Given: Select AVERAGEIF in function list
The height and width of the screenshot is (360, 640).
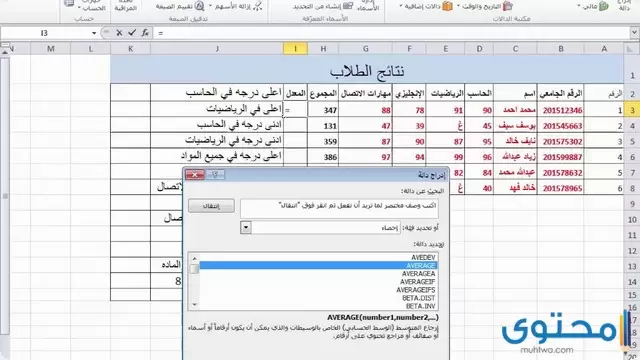Looking at the screenshot, I should (418, 282).
